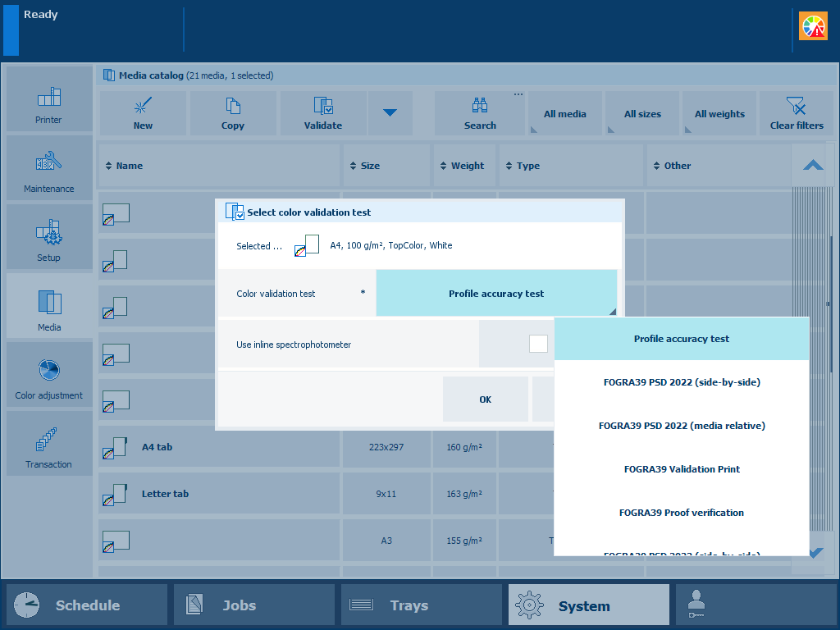The image size is (840, 630).
Task: Switch to the Jobs tab
Action: (254, 605)
